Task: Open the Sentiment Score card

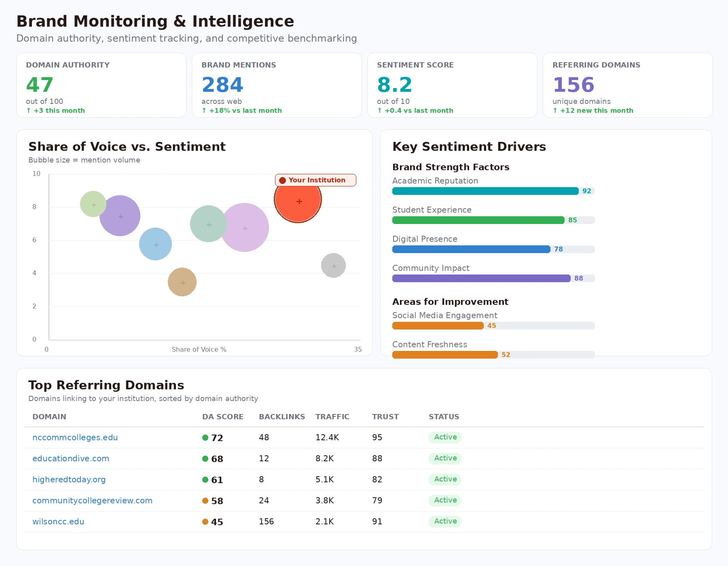Action: click(x=452, y=85)
